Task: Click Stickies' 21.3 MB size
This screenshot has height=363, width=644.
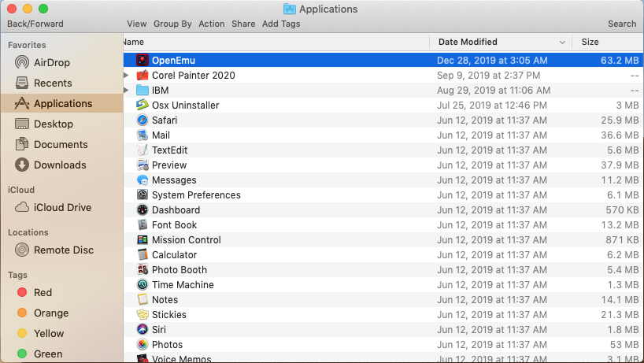Action: point(620,314)
